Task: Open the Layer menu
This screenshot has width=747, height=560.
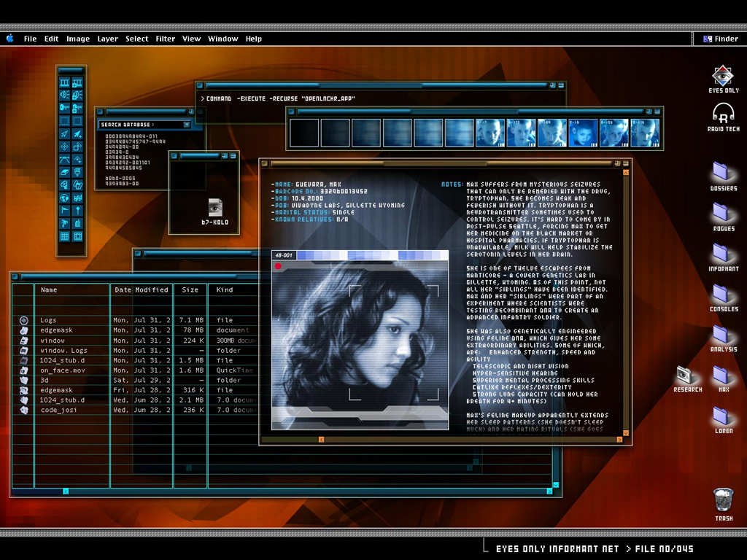Action: (107, 39)
